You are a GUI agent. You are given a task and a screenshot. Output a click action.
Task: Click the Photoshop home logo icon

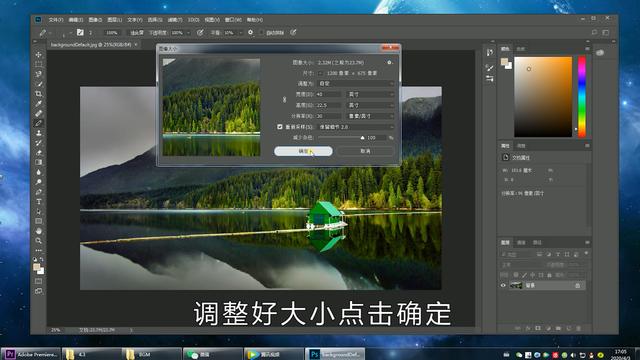[38, 20]
